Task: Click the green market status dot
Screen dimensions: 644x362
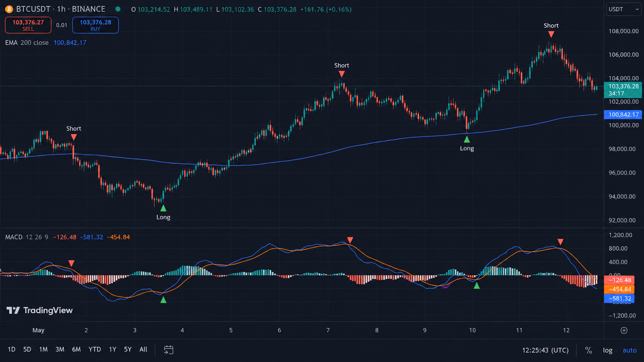Action: 118,9
